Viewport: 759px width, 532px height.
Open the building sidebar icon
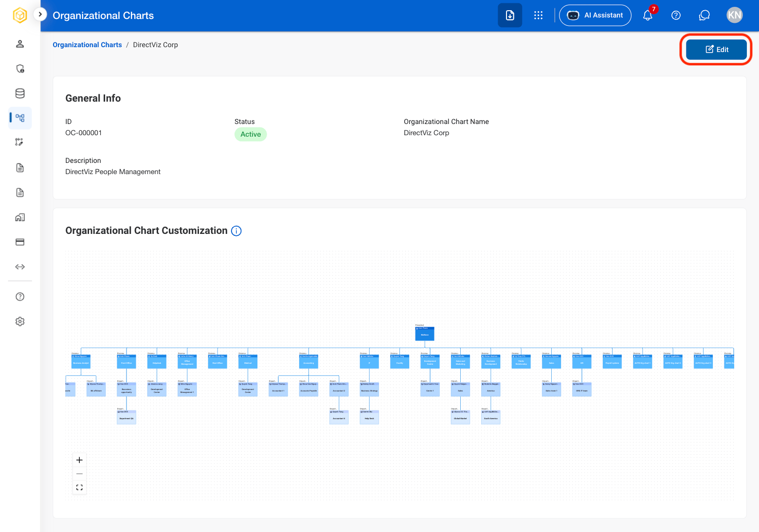[20, 217]
